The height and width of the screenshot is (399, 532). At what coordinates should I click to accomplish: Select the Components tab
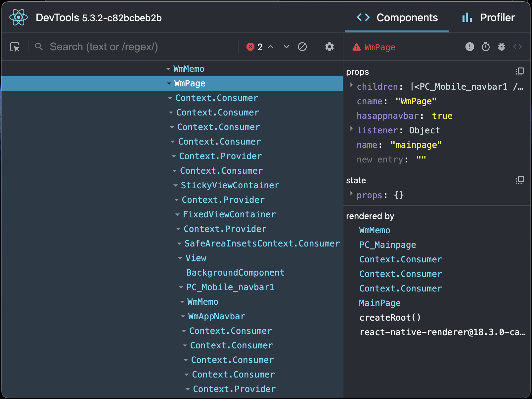point(397,18)
